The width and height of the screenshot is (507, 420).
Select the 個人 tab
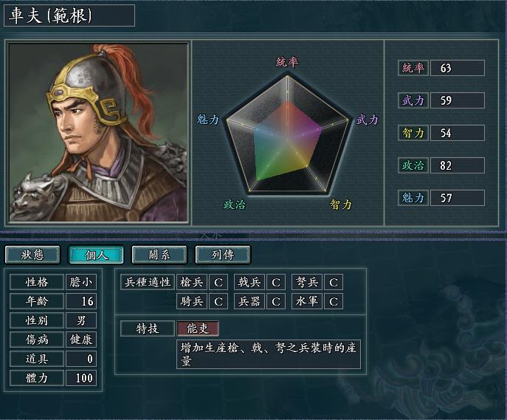96,255
